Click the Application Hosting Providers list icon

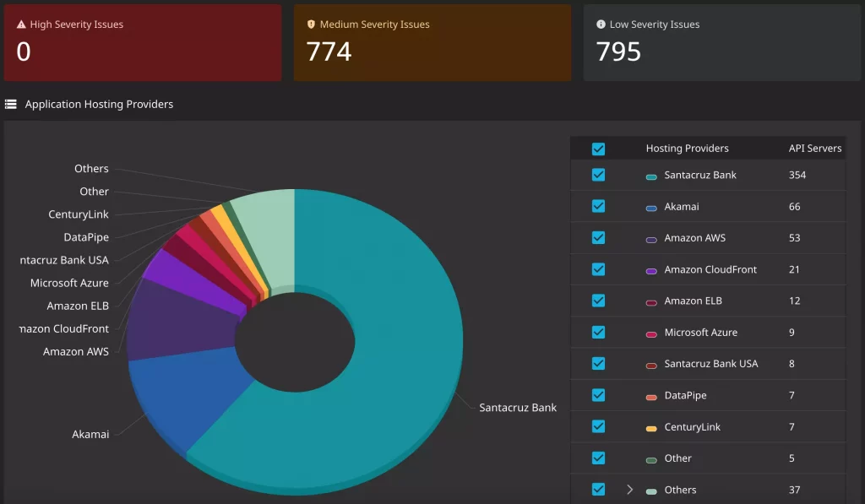10,104
